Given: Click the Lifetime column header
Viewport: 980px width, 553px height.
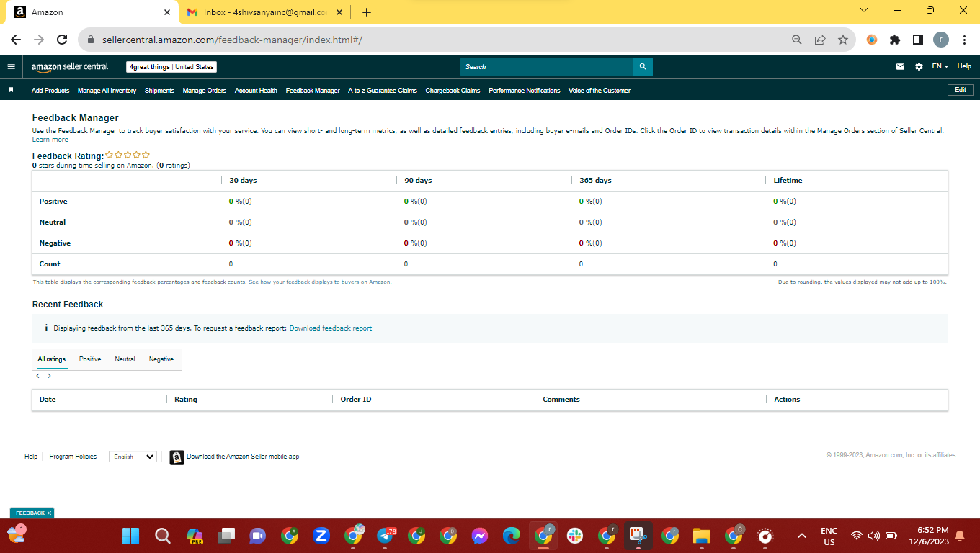Looking at the screenshot, I should 788,181.
